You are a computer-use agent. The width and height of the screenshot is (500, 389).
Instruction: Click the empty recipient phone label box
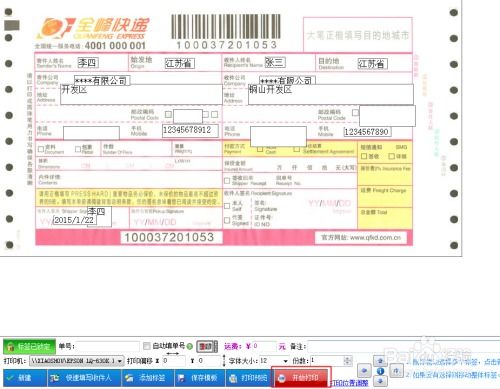point(278,136)
